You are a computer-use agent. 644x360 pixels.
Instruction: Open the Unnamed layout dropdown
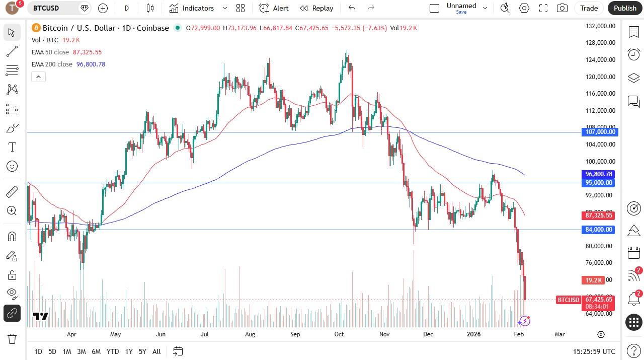[485, 8]
